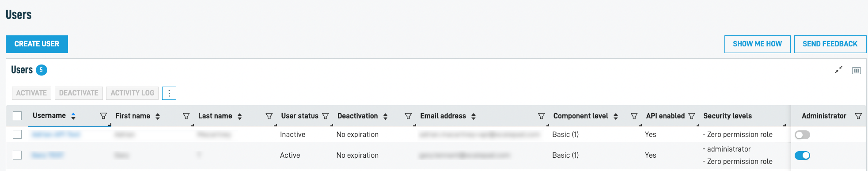Screen dimensions: 868x171
Task: Open the Email address column filter icon
Action: tap(541, 116)
